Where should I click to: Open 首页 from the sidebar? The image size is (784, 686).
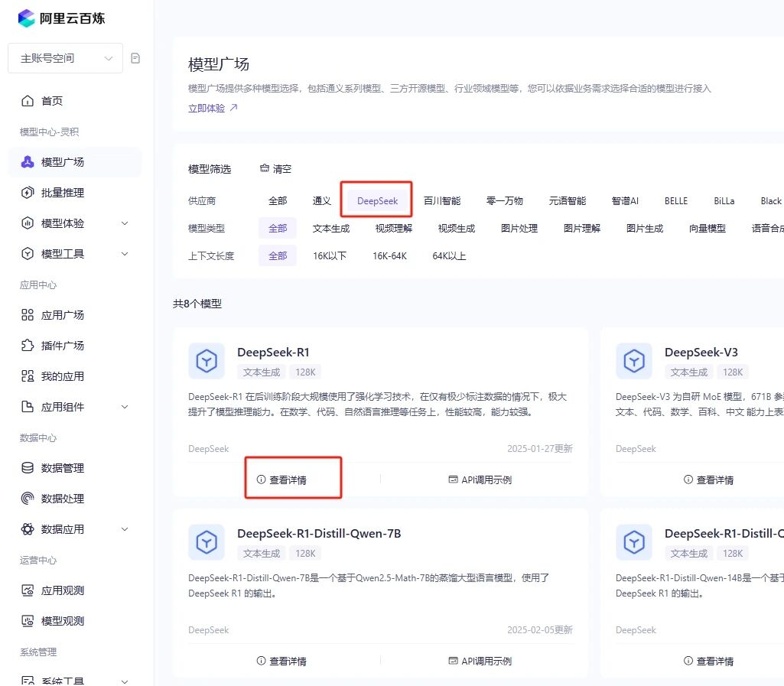52,101
